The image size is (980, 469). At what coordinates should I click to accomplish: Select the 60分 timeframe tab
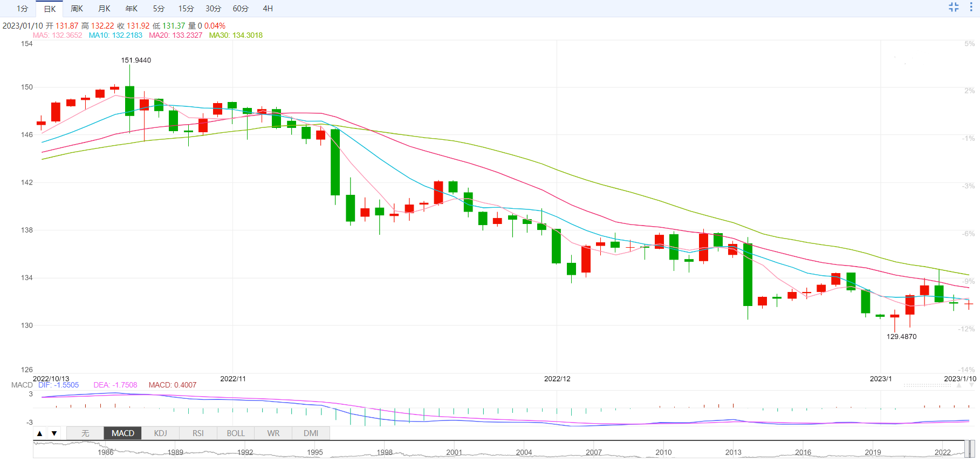241,9
